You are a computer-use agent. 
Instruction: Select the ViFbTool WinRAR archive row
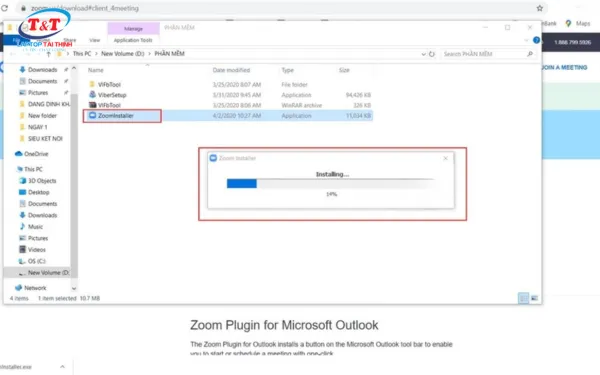coord(229,105)
